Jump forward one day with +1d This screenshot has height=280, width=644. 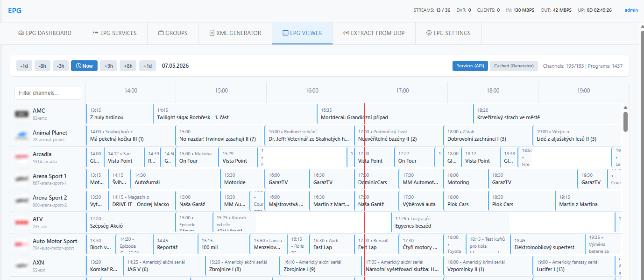(x=147, y=66)
